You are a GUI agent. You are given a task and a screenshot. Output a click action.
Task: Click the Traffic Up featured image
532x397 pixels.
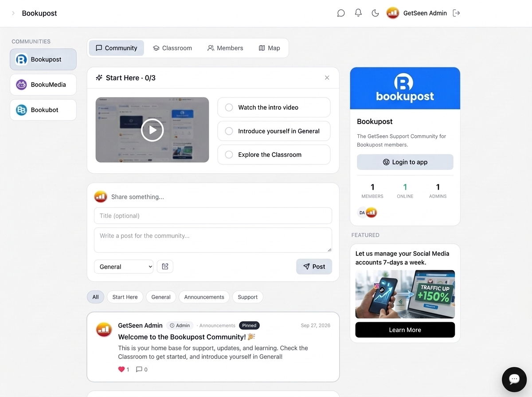pos(405,294)
